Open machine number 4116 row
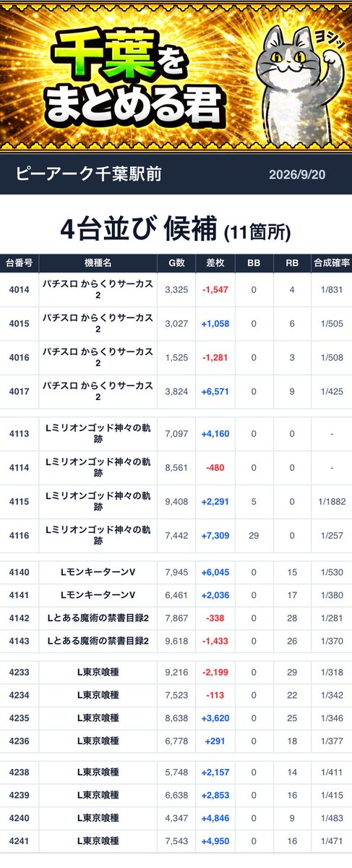352x868 pixels. coord(176,535)
